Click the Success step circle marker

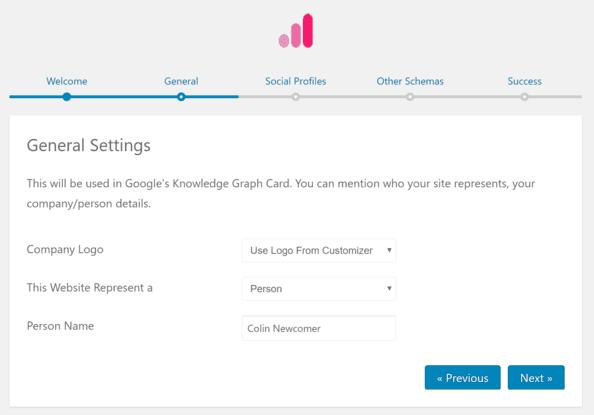(524, 97)
